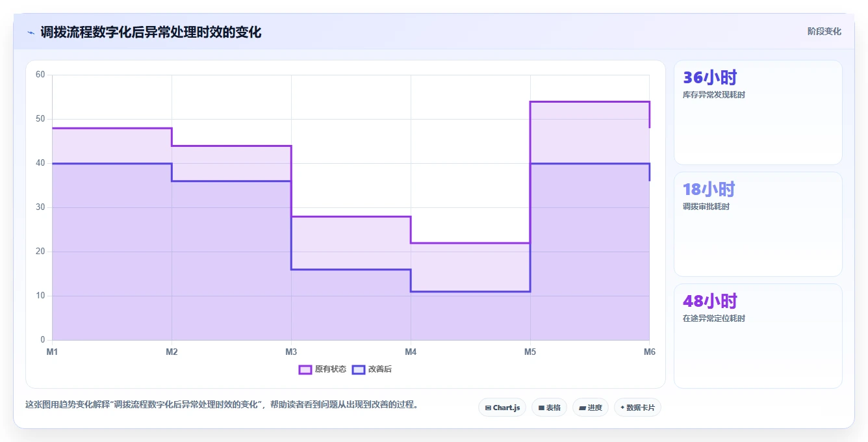This screenshot has width=868, height=442.
Task: Click the table icon in the 表格 tag
Action: [541, 408]
